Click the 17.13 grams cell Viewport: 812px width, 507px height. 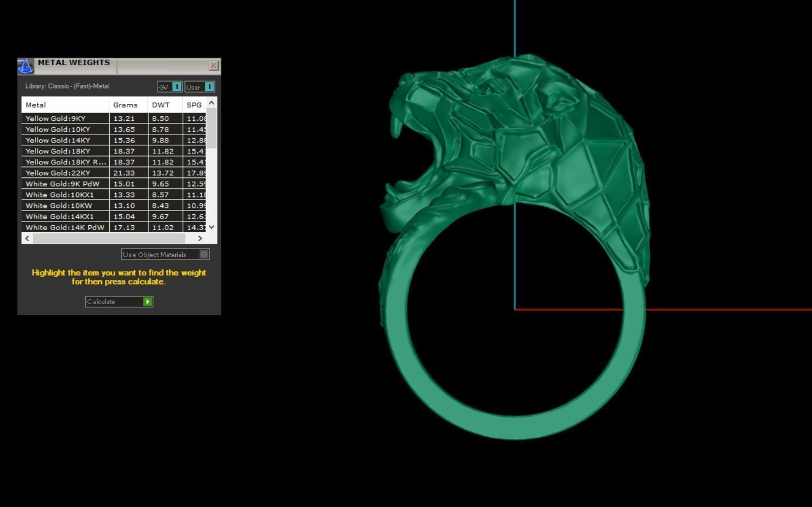[x=128, y=227]
